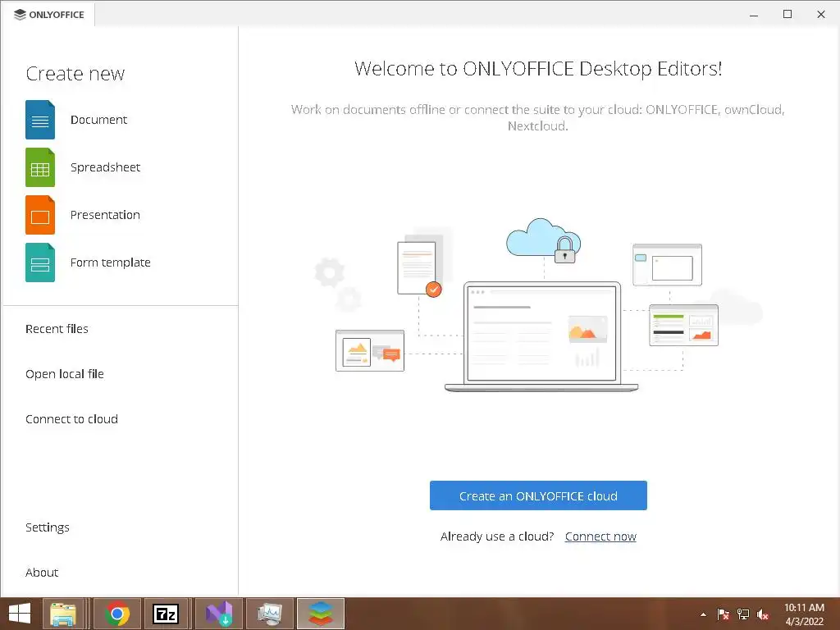This screenshot has width=840, height=630.
Task: Open the Settings page
Action: pos(48,527)
